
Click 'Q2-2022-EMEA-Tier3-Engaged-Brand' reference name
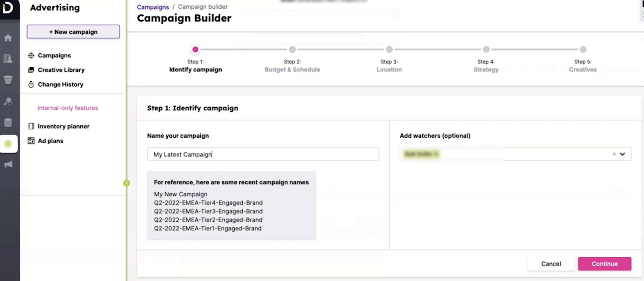pos(208,211)
